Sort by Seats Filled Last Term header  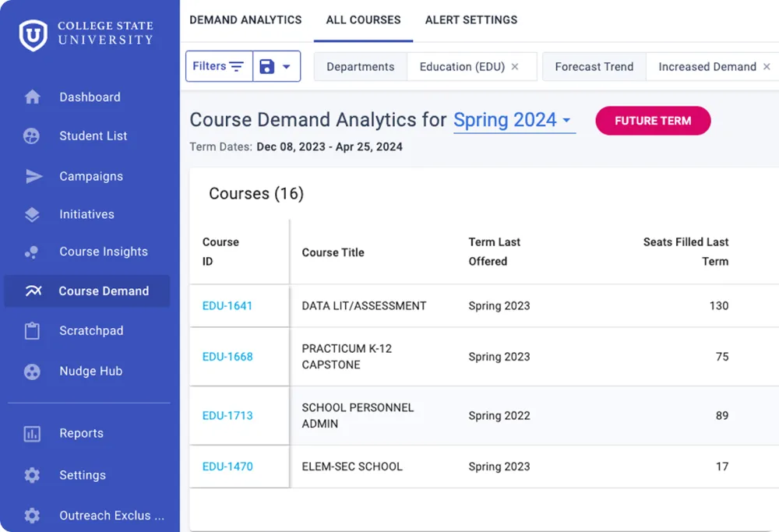[686, 252]
